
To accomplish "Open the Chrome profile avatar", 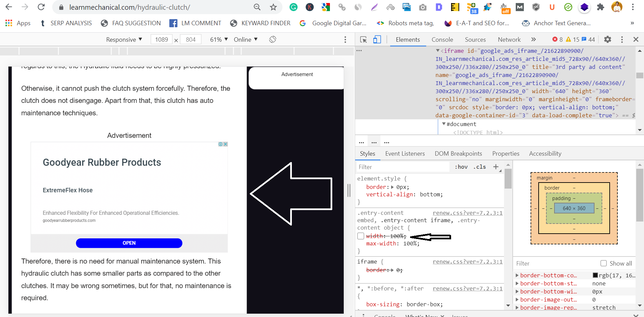I will pos(617,7).
